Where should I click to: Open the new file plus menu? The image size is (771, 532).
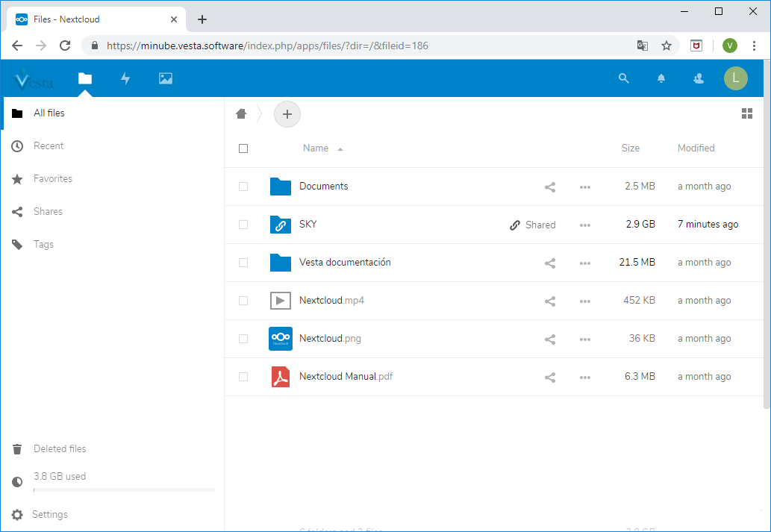pos(287,114)
